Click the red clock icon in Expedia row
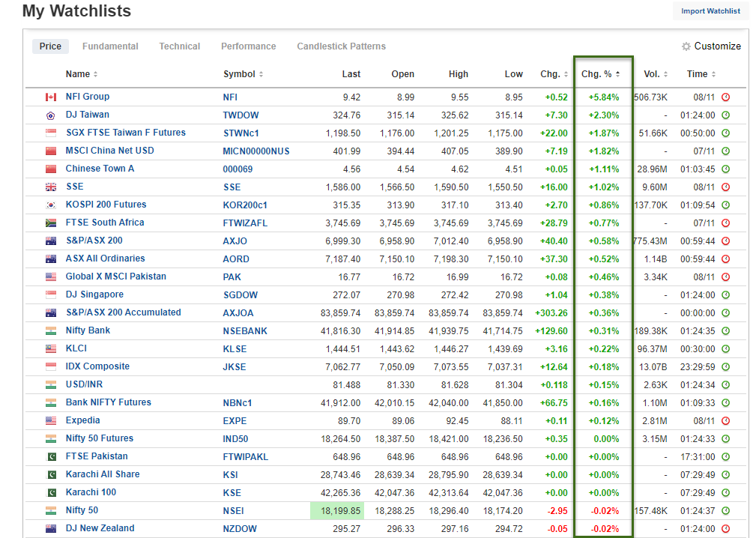 (x=725, y=421)
